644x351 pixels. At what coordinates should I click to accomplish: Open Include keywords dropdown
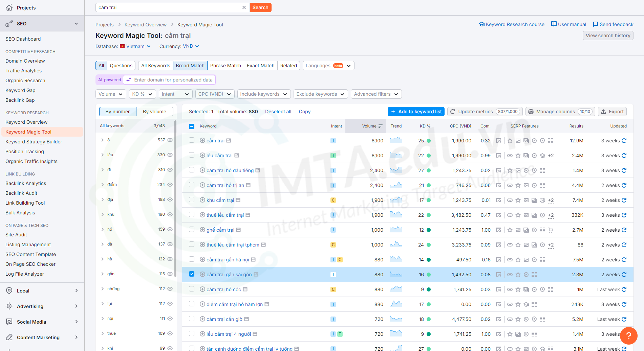264,94
